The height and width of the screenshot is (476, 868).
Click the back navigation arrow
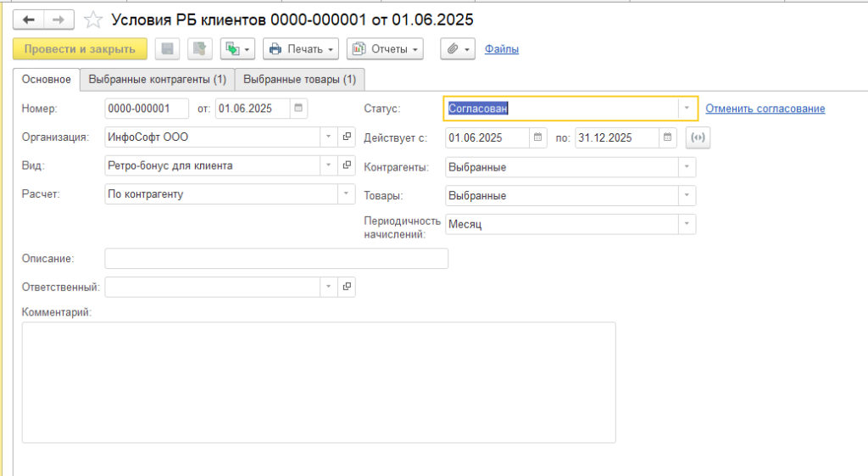point(29,19)
